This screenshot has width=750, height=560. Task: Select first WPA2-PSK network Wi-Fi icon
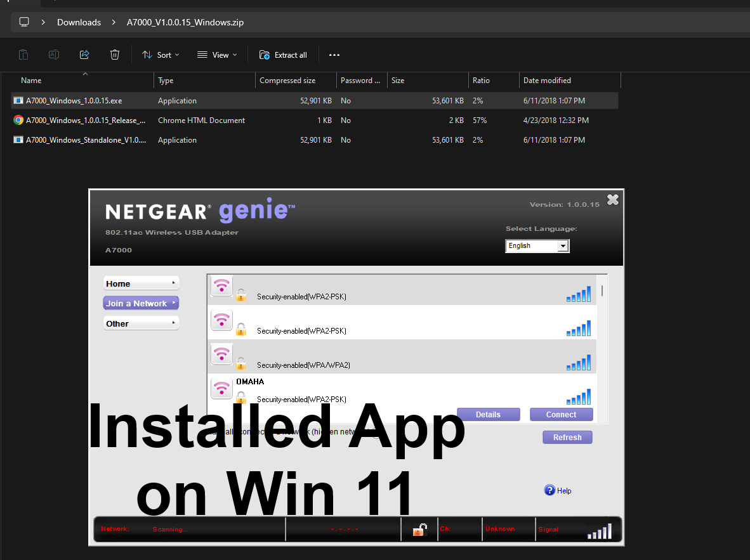pos(221,286)
